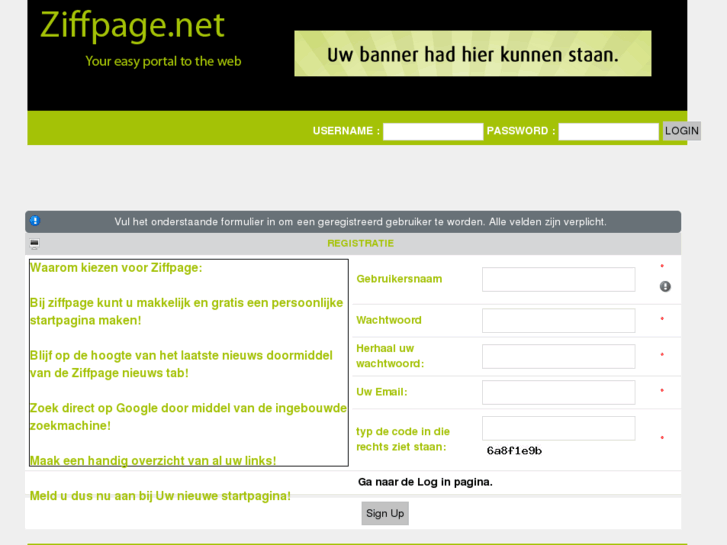Image resolution: width=727 pixels, height=545 pixels.
Task: Click 'Maak een handig overzicht van al uw links!'
Action: click(153, 461)
